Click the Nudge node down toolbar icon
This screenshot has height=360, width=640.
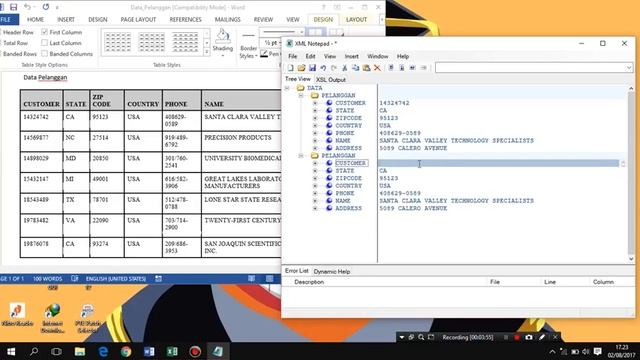click(x=402, y=68)
